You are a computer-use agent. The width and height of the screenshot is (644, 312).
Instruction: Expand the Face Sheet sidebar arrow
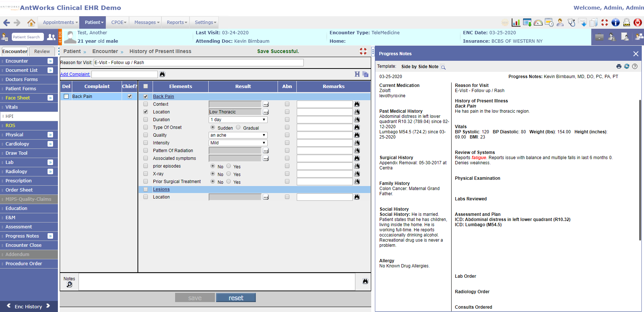pos(51,98)
